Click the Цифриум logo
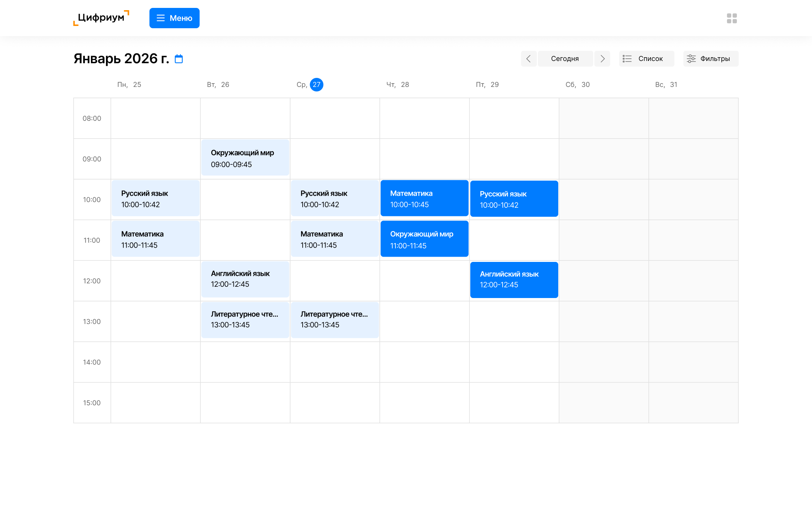Viewport: 812px width, 508px height. 101,18
